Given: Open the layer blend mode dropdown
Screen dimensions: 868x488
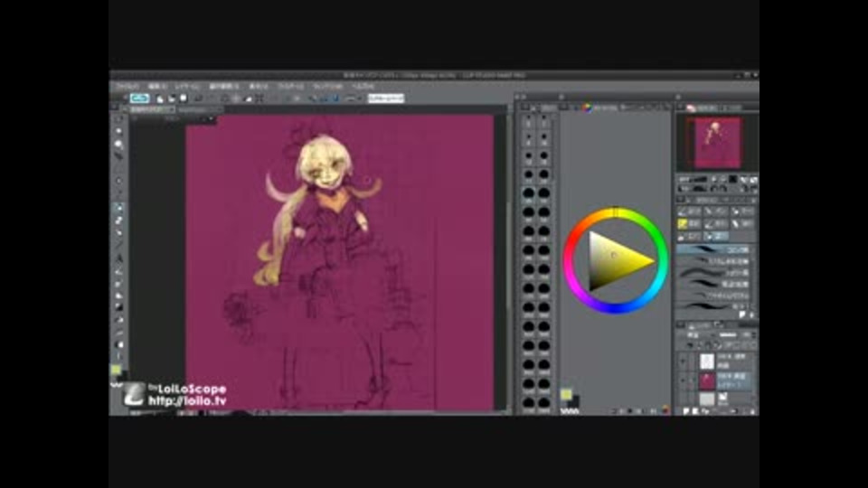Looking at the screenshot, I should tap(699, 335).
